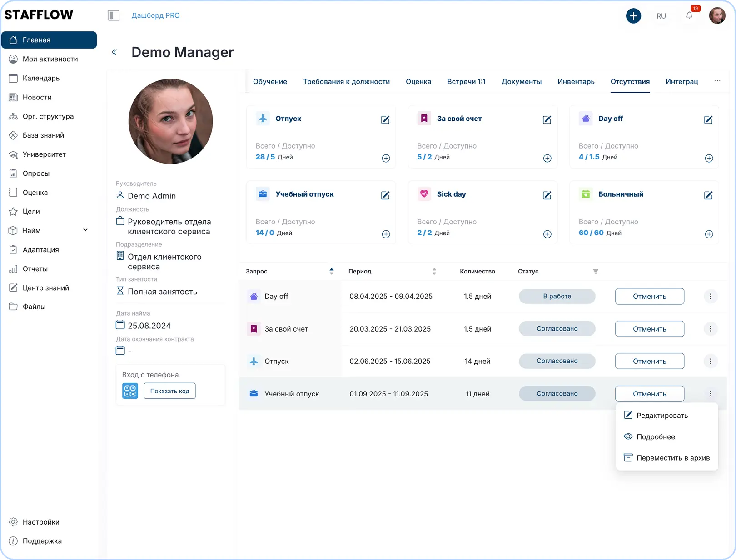Go back using the double chevron arrow

click(x=114, y=53)
